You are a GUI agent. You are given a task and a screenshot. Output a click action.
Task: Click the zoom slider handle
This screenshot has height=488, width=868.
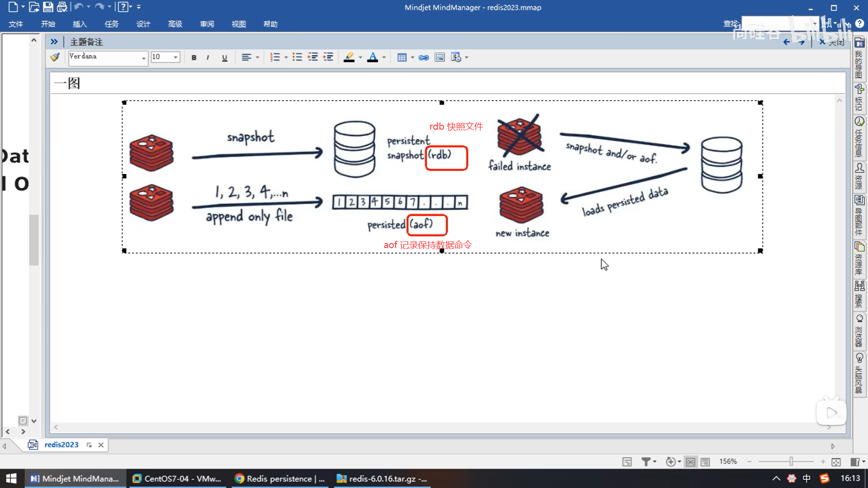[x=791, y=461]
